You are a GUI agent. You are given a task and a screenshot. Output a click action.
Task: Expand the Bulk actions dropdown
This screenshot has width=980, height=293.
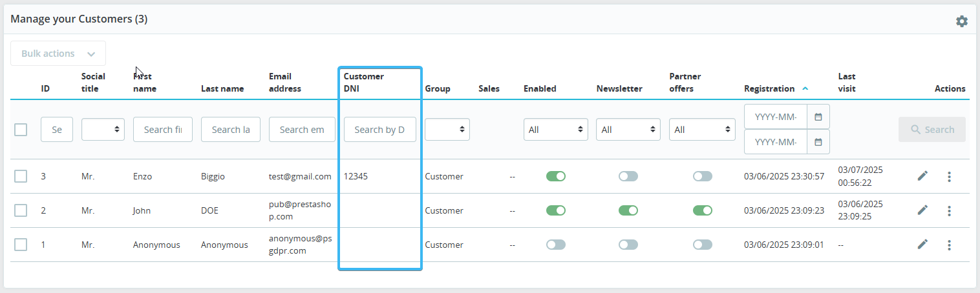(x=58, y=54)
